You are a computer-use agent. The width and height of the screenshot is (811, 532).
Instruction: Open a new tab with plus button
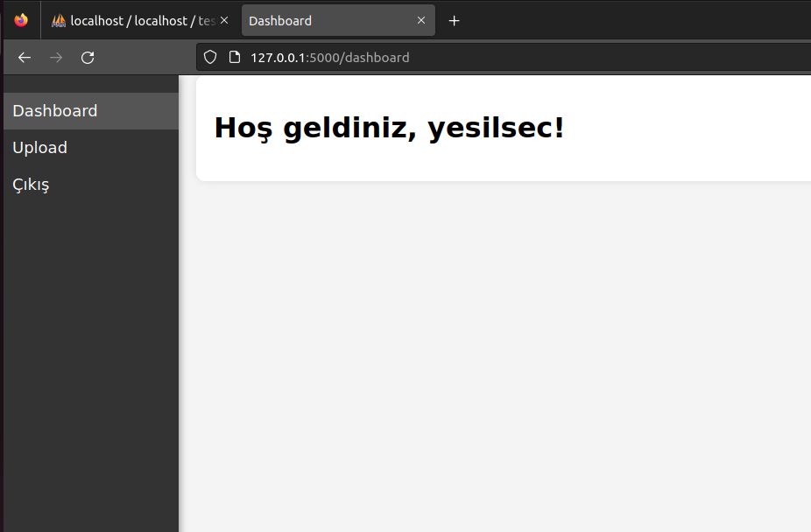pyautogui.click(x=455, y=21)
